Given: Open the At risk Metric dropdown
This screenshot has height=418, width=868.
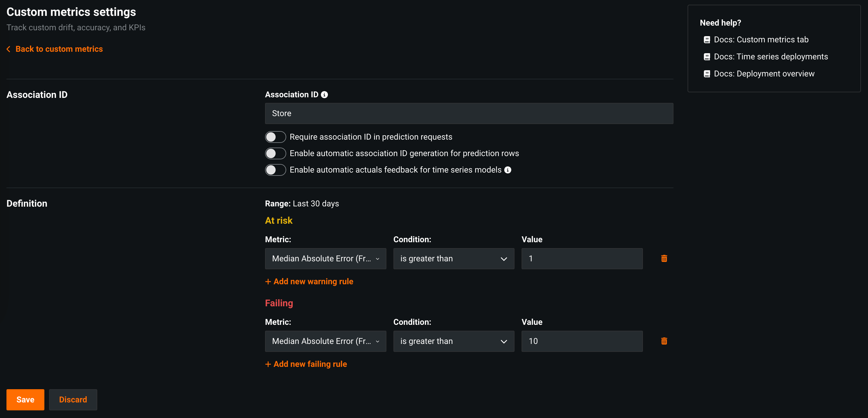Looking at the screenshot, I should (x=325, y=259).
